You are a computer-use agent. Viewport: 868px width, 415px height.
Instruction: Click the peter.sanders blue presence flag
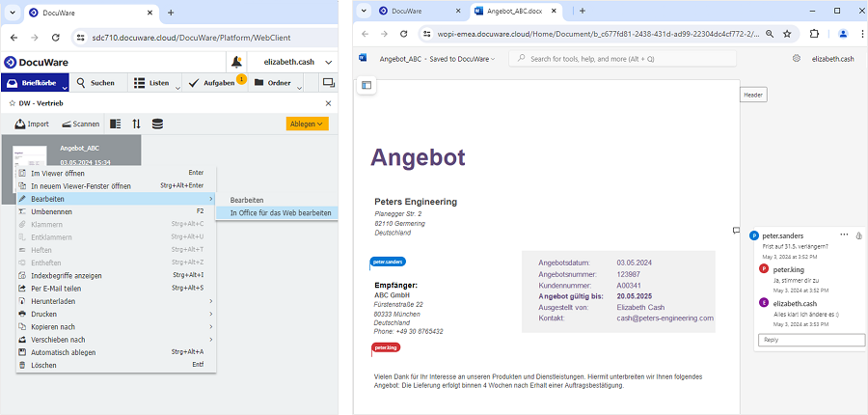388,262
